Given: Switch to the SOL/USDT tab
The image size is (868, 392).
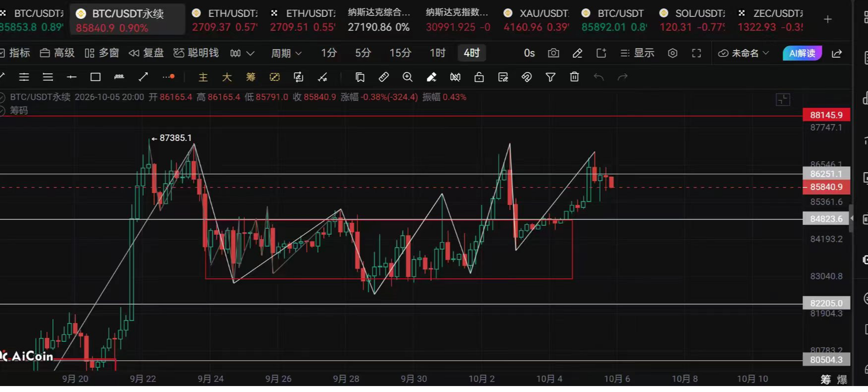Looking at the screenshot, I should click(x=692, y=20).
